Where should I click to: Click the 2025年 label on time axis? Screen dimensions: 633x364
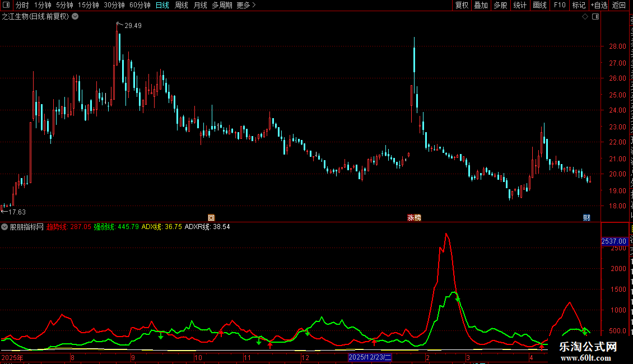[x=12, y=357]
